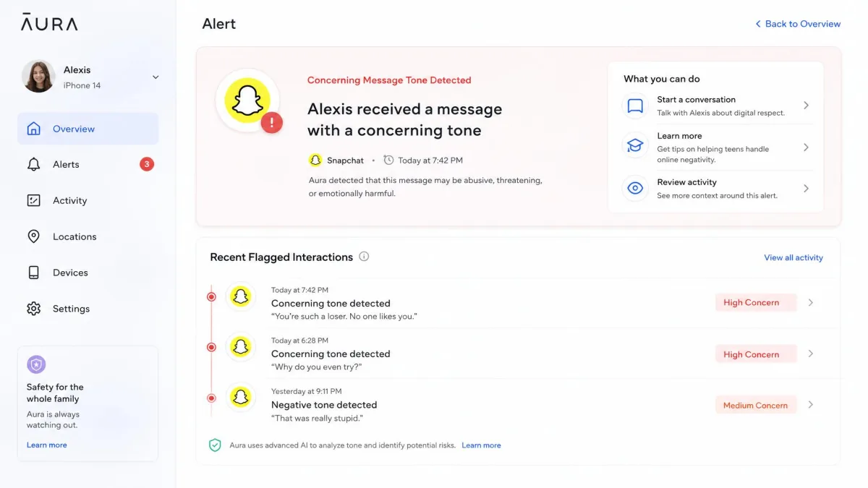Click the Devices phone icon
The height and width of the screenshot is (488, 868).
[33, 273]
